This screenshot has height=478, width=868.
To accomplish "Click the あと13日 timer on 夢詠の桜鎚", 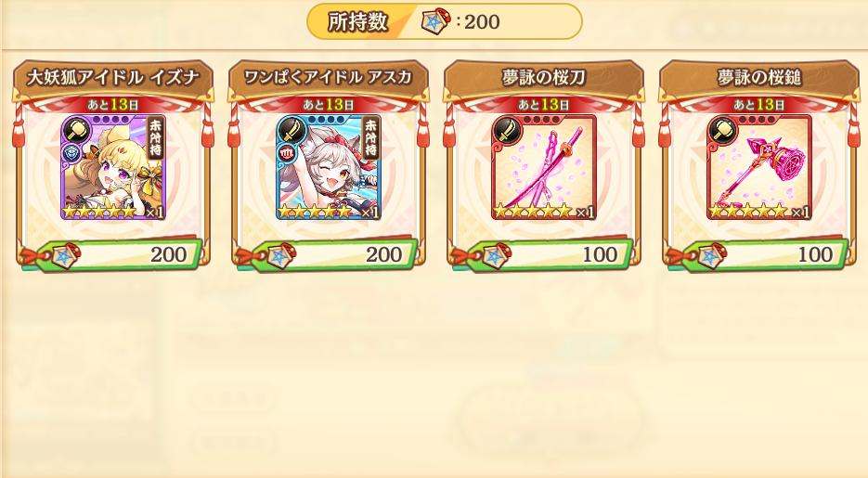I will tap(759, 105).
